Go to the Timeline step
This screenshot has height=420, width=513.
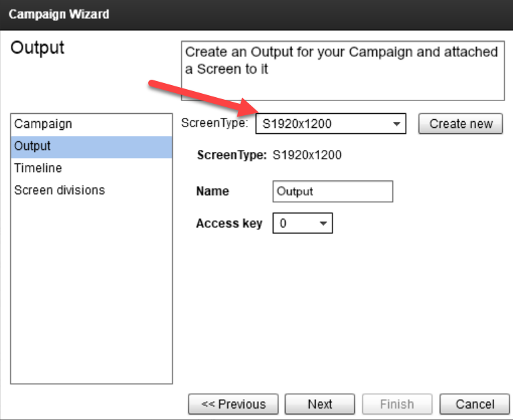(38, 168)
